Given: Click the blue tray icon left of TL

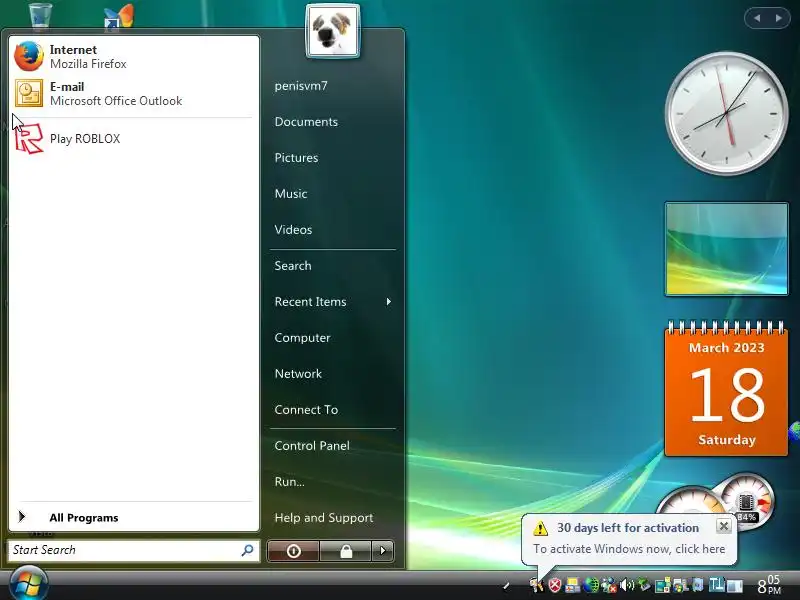Looking at the screenshot, I should [x=698, y=585].
